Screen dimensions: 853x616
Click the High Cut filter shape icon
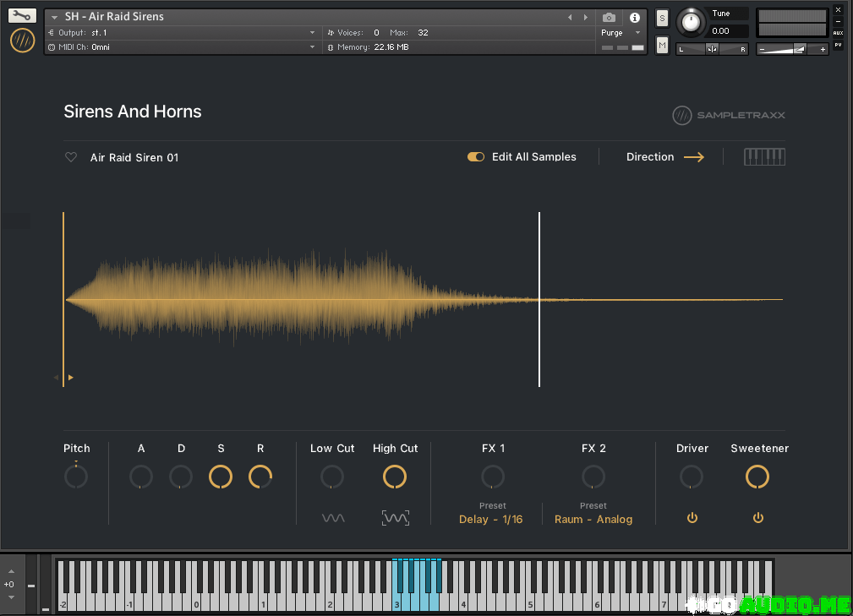(x=395, y=518)
